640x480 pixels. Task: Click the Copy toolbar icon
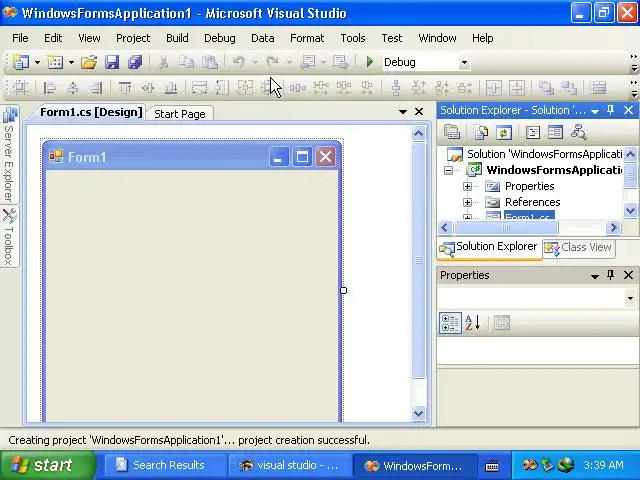[x=187, y=62]
